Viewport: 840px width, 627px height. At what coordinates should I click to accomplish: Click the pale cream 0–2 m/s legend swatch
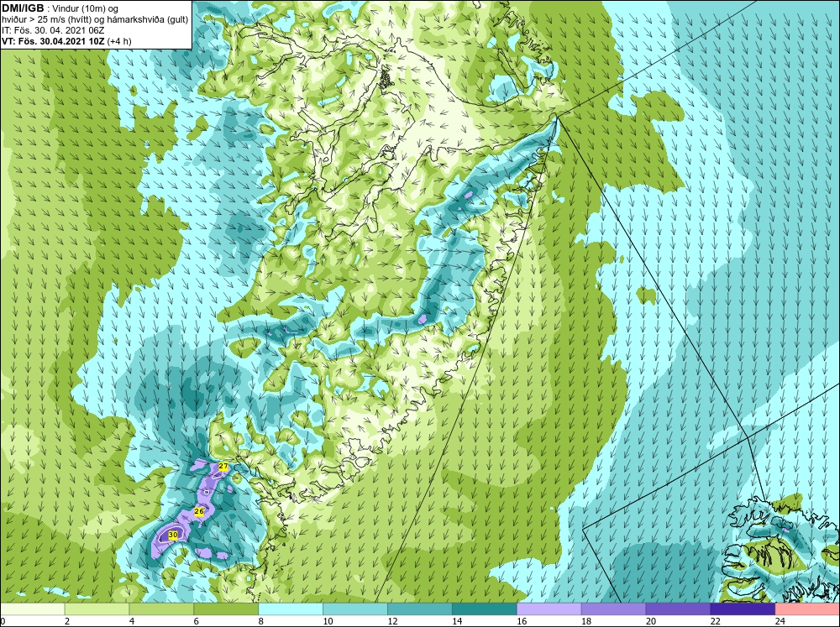(x=32, y=609)
